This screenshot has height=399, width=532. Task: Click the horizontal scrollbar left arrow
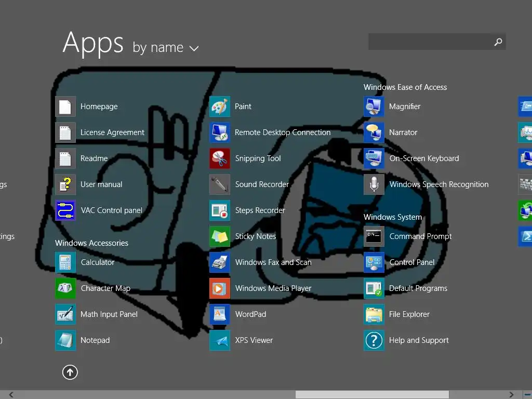(x=11, y=395)
